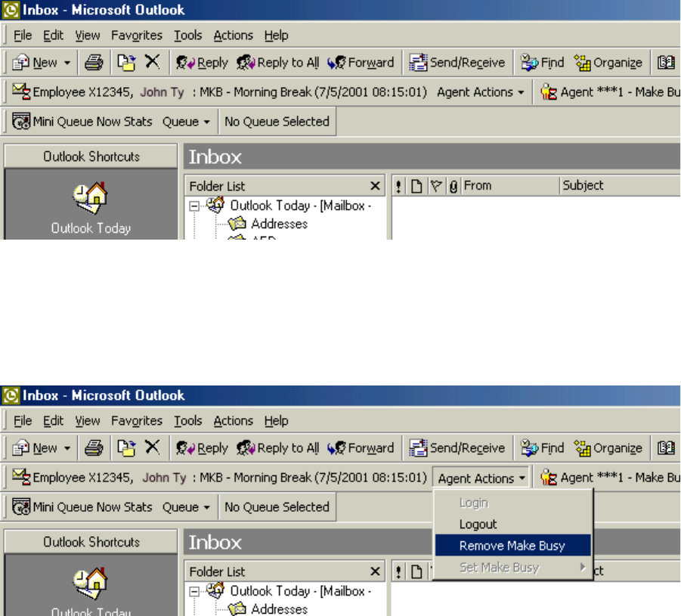Open New dropdown arrow in lower window
This screenshot has width=681, height=616.
coord(67,448)
